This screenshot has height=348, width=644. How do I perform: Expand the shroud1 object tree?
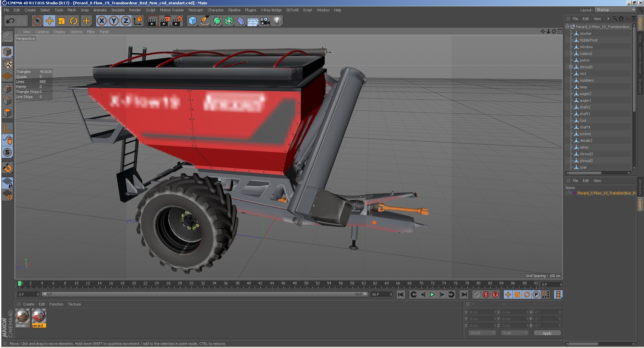coord(571,67)
